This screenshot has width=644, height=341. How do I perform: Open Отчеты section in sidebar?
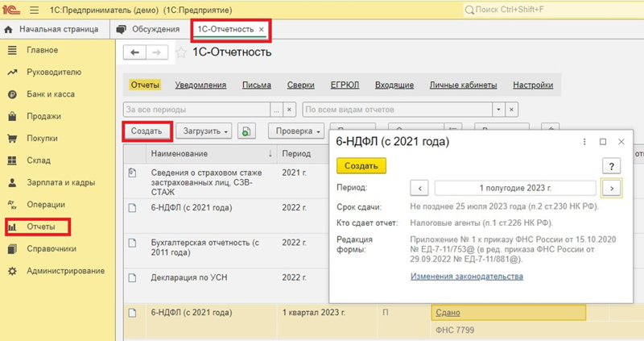pyautogui.click(x=41, y=227)
